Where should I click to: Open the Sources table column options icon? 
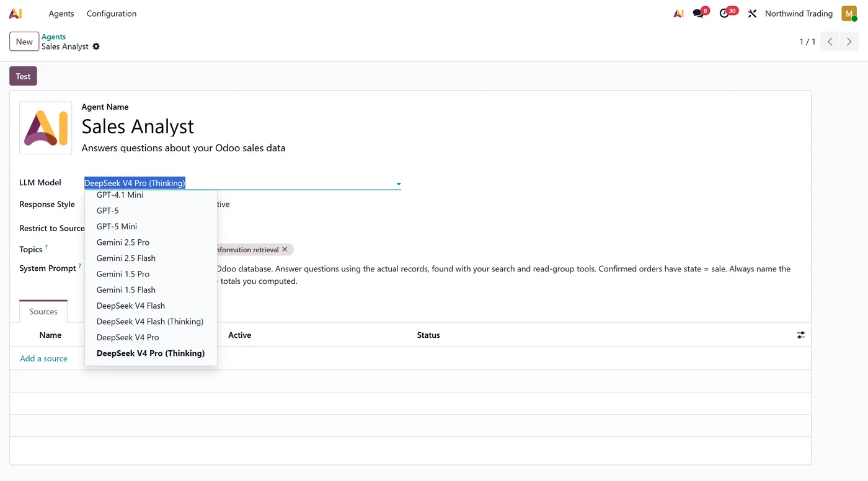801,335
